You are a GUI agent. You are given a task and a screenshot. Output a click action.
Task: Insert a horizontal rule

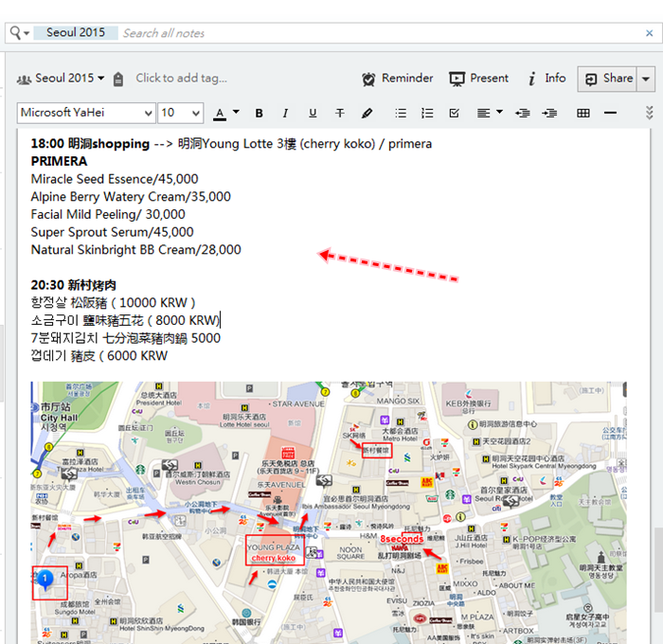click(610, 113)
